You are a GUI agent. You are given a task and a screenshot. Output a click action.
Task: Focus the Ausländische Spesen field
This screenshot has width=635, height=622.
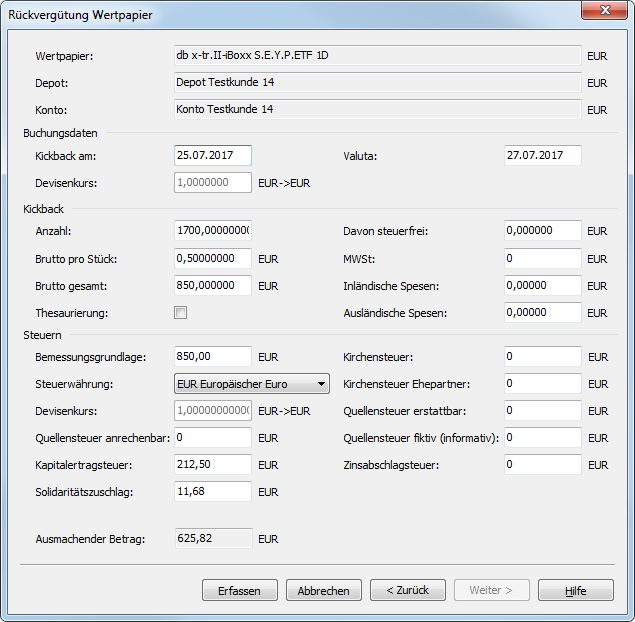(542, 313)
